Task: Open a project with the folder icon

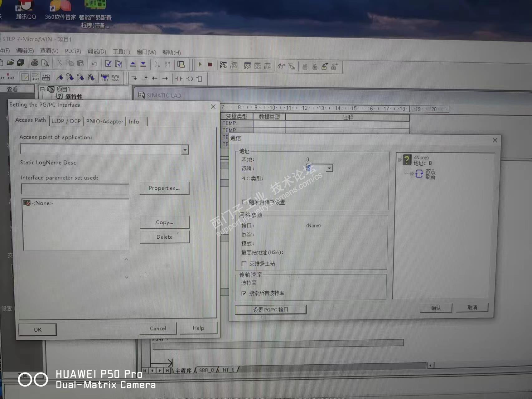Action: (10, 63)
